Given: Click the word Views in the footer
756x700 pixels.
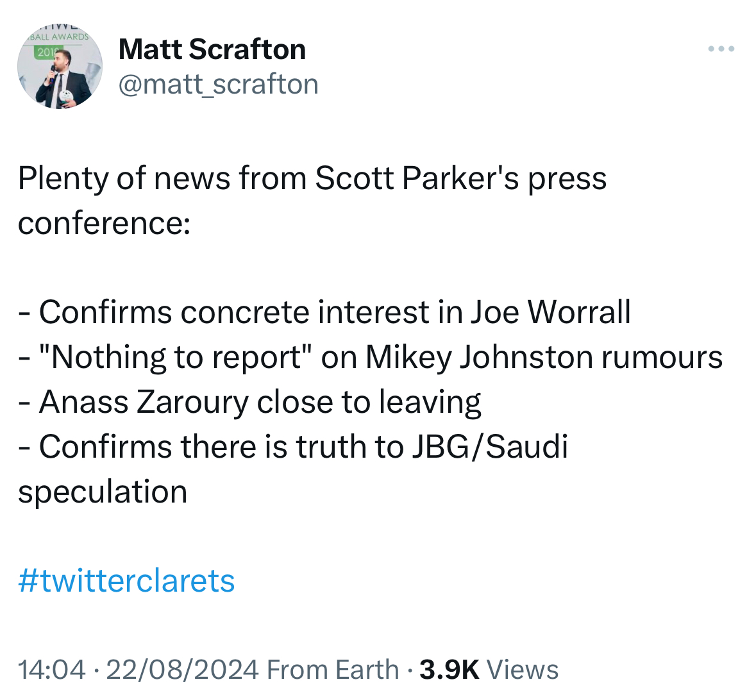Looking at the screenshot, I should coord(523,670).
